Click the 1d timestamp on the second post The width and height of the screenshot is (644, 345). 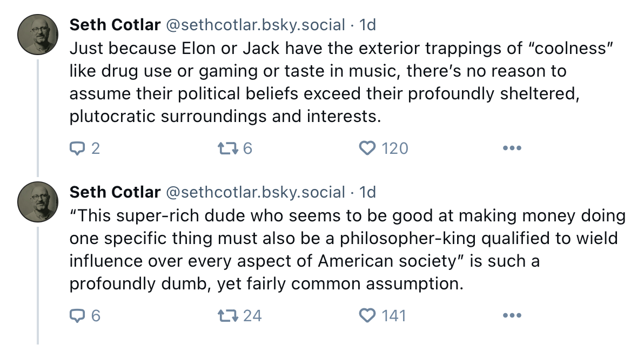coord(368,192)
